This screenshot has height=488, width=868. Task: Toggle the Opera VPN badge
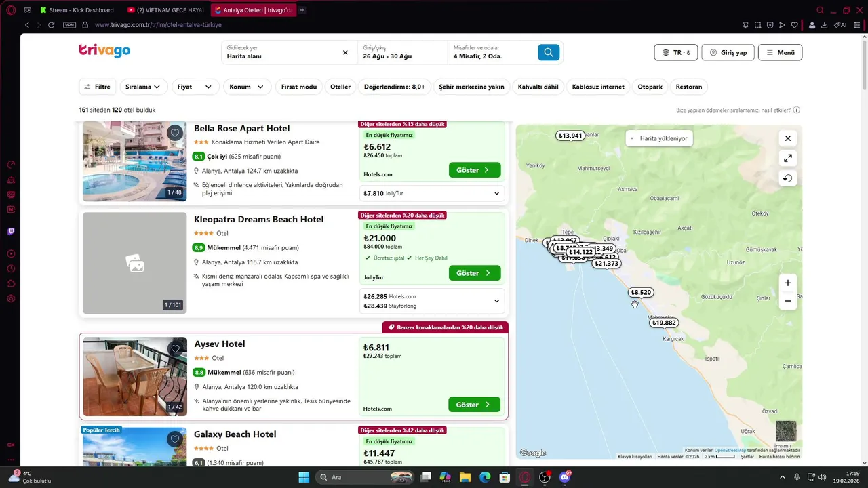tap(69, 25)
